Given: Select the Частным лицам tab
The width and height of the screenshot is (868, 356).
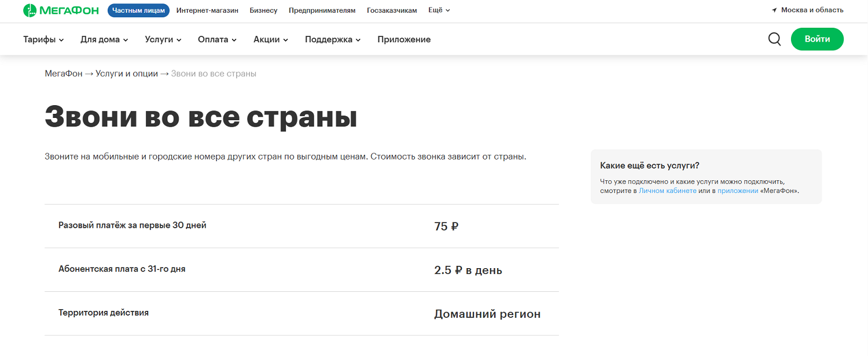Looking at the screenshot, I should 139,10.
